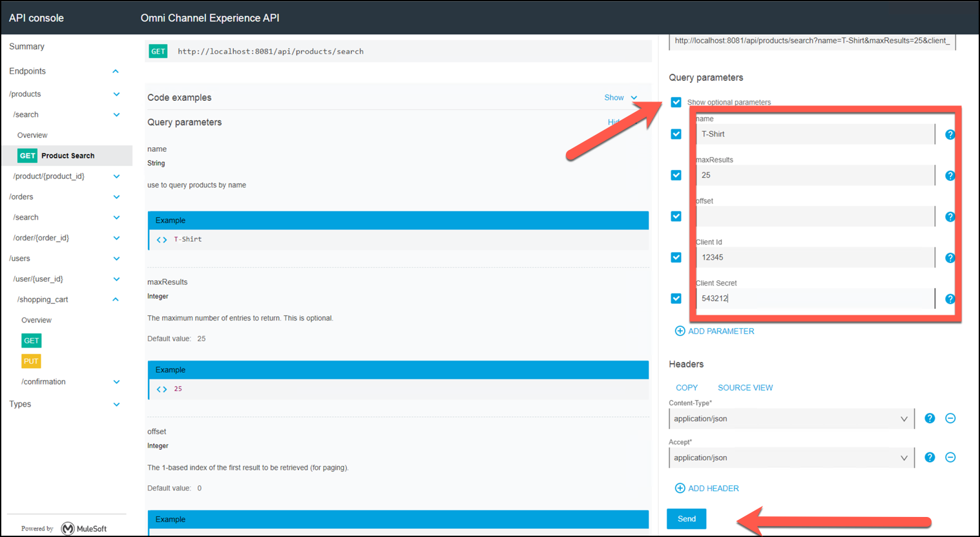This screenshot has height=537, width=980.
Task: Click the code icon beside T-Shirt example
Action: tap(162, 239)
